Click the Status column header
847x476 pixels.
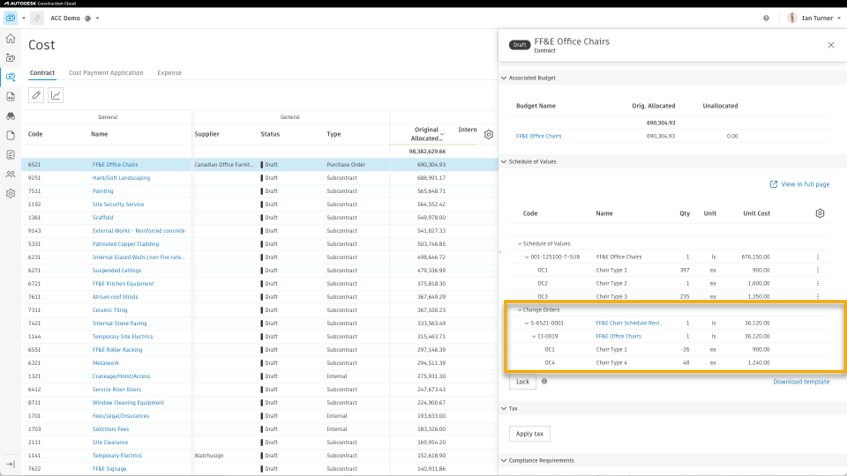(270, 134)
